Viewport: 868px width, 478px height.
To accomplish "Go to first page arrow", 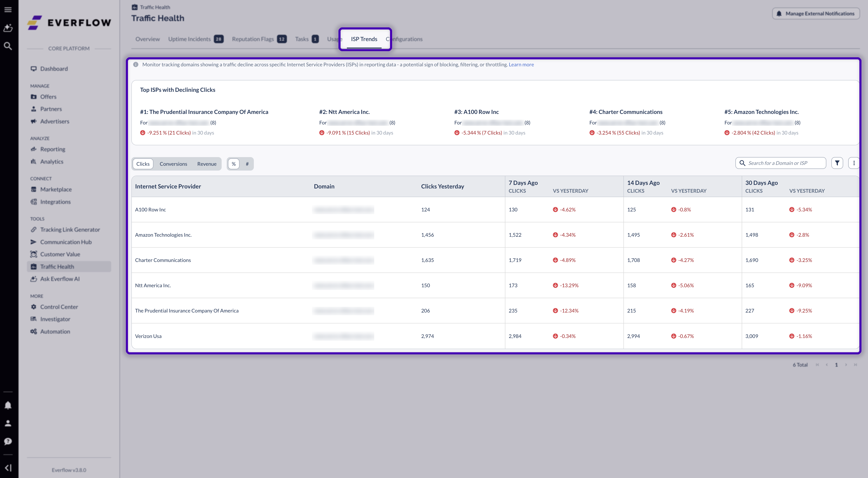I will pyautogui.click(x=817, y=365).
